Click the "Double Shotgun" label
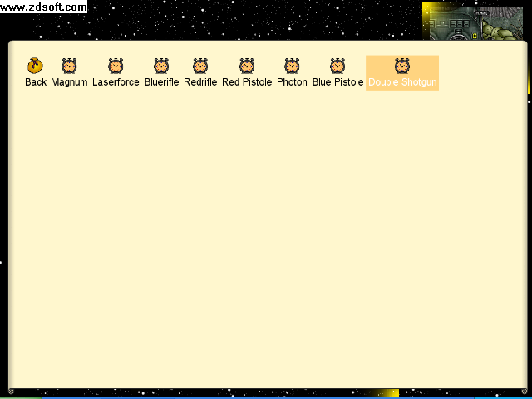 402,82
